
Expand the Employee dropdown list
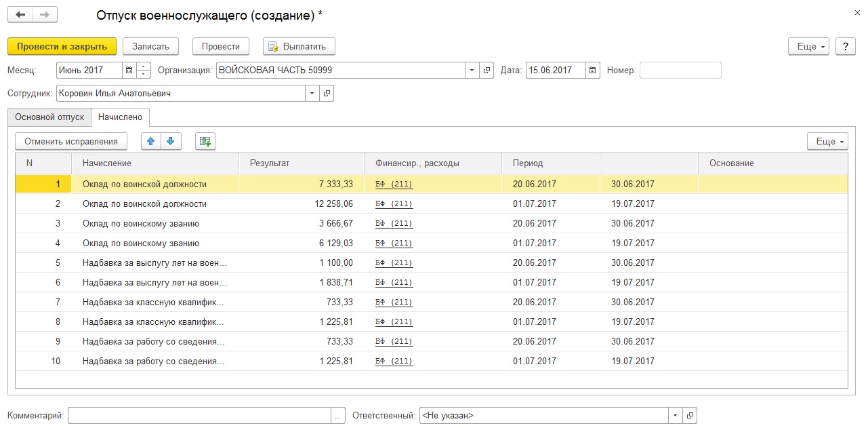pyautogui.click(x=312, y=94)
